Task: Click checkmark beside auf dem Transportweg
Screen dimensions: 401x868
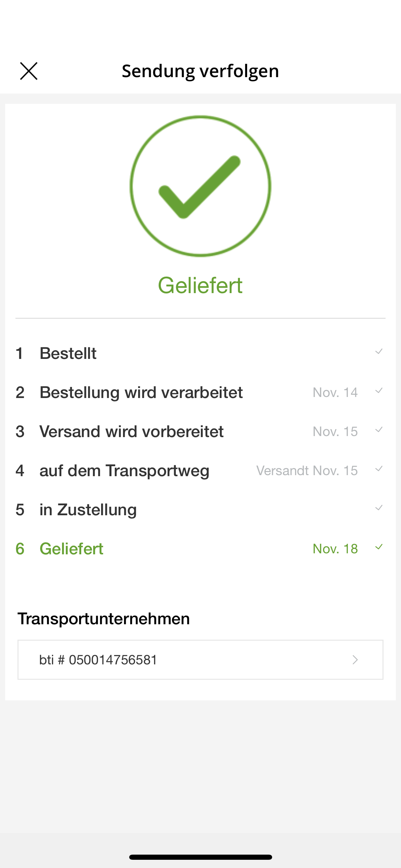Action: [x=379, y=469]
